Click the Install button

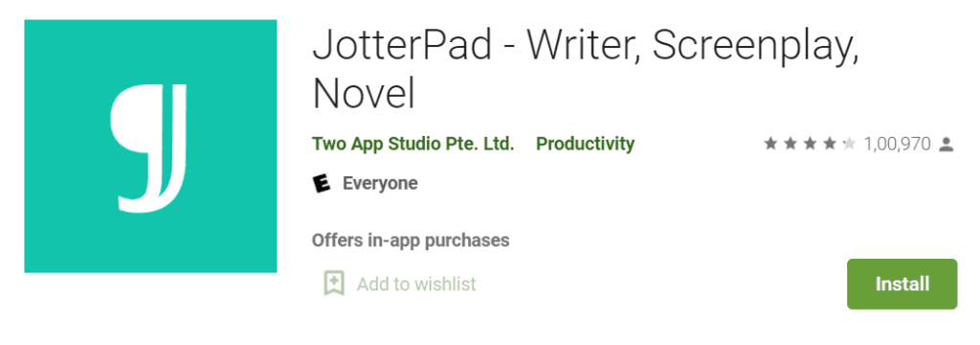pyautogui.click(x=902, y=284)
